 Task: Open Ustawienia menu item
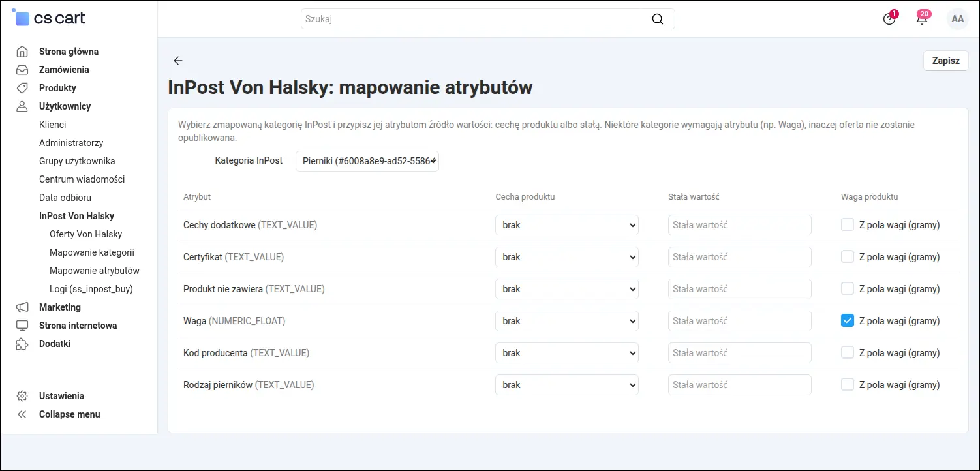click(x=61, y=396)
